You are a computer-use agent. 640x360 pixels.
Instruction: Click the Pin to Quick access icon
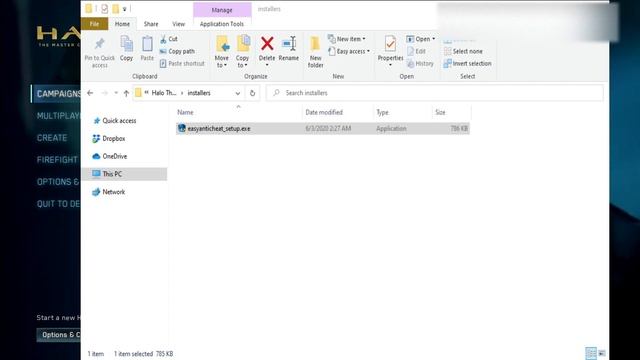[99, 44]
